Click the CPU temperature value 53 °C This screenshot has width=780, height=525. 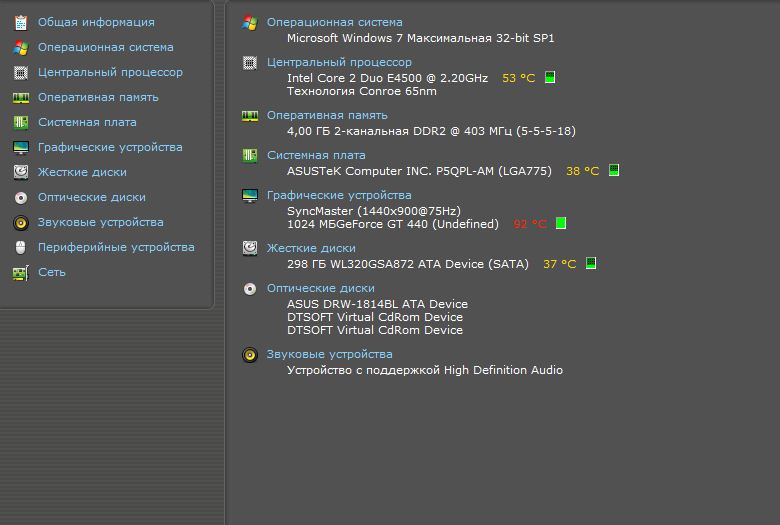click(x=518, y=78)
